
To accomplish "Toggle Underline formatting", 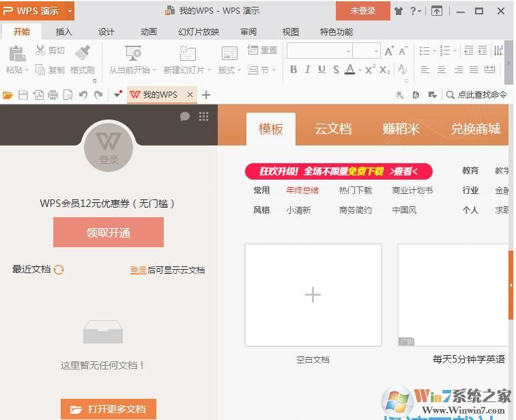I will point(321,70).
